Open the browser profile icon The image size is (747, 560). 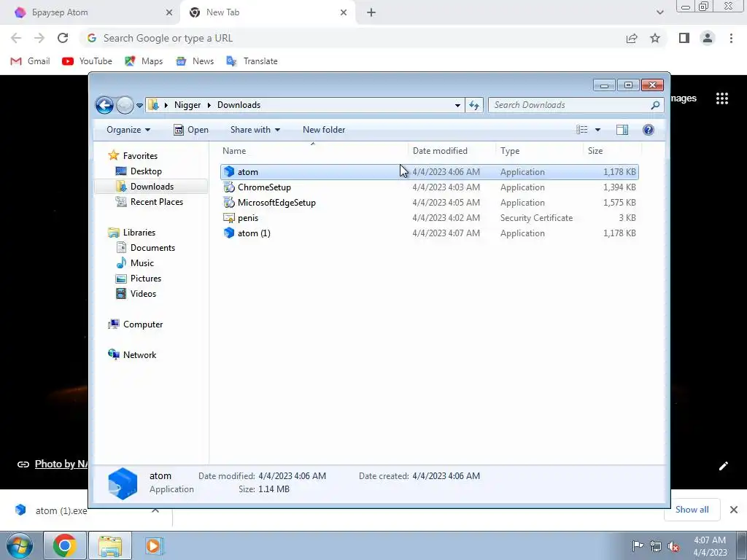pos(708,38)
